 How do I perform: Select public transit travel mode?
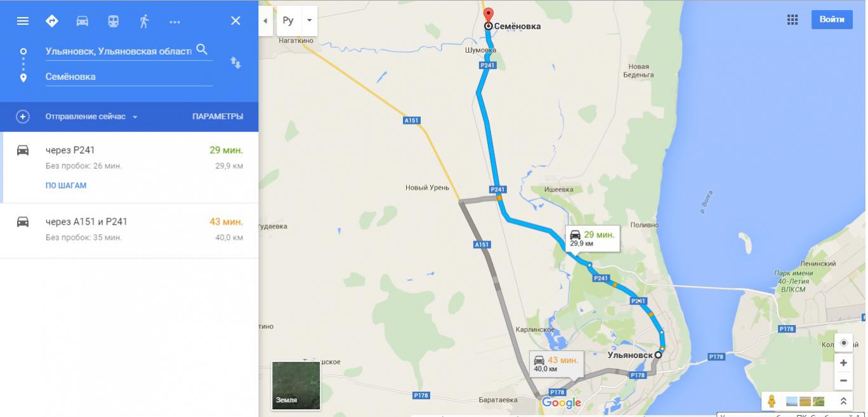[x=113, y=21]
